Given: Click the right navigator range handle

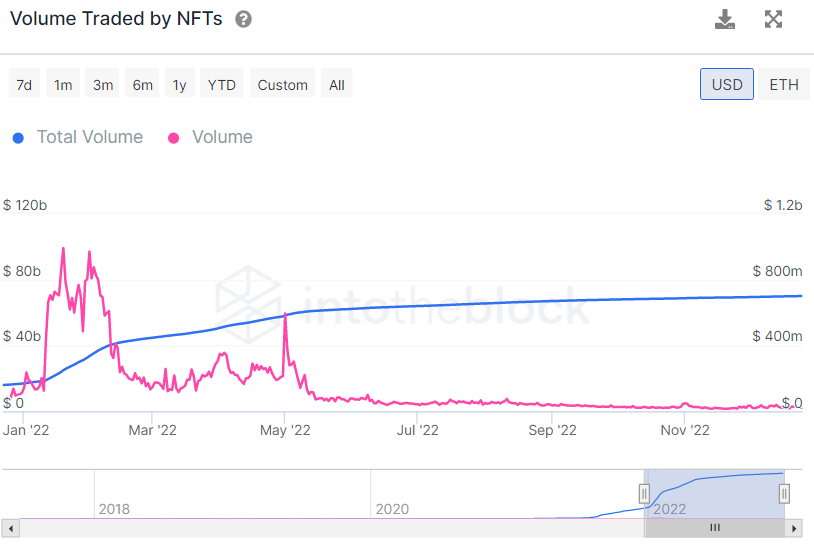Looking at the screenshot, I should tap(785, 493).
